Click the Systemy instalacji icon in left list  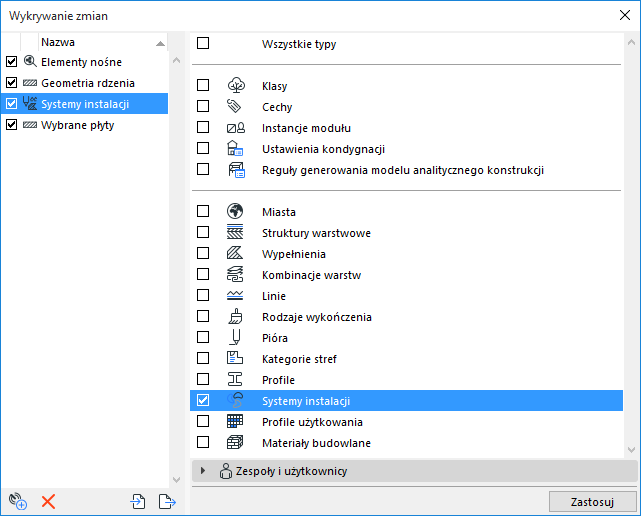click(30, 103)
